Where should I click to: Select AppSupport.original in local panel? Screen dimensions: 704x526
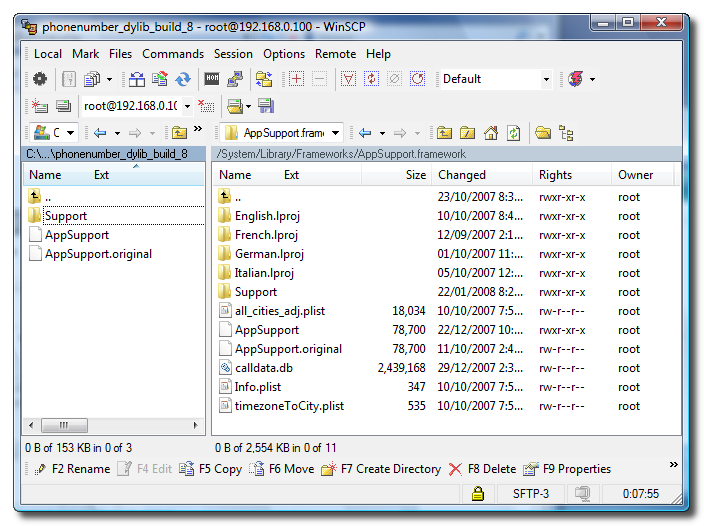point(98,254)
